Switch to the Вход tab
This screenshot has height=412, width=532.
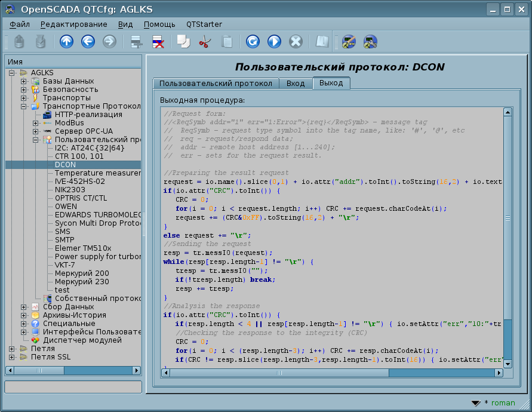pyautogui.click(x=296, y=84)
